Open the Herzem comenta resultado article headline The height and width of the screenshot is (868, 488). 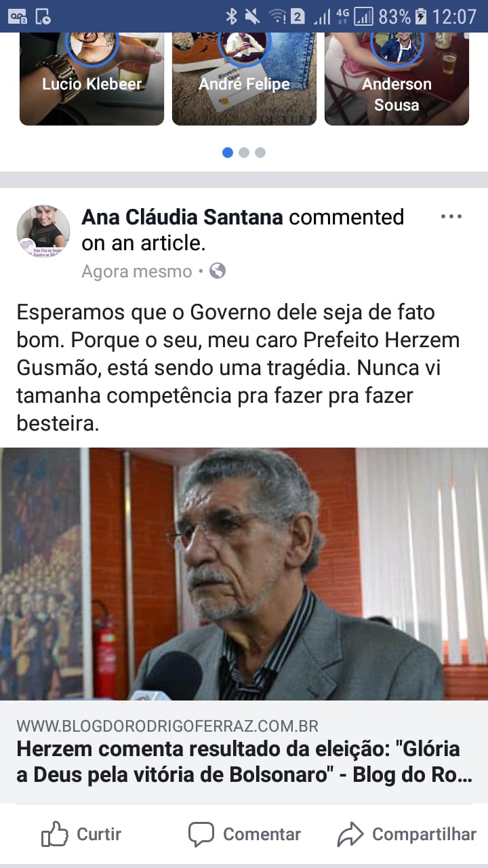[243, 762]
